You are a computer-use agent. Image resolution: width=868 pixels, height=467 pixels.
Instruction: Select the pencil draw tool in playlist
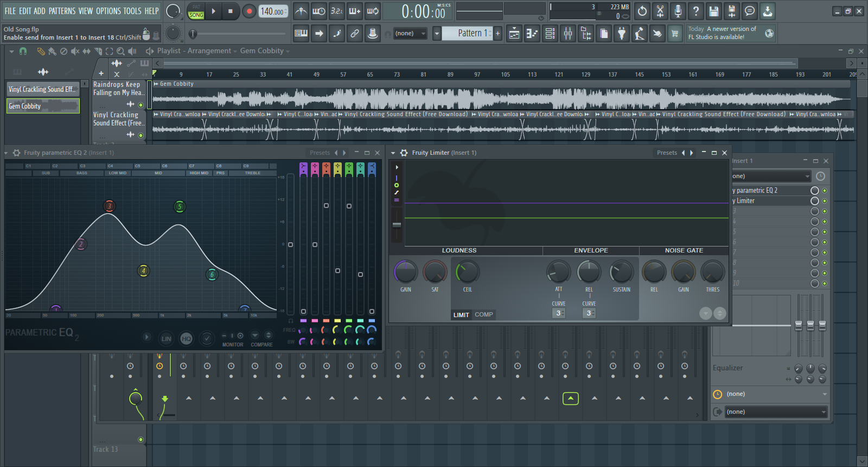coord(41,51)
